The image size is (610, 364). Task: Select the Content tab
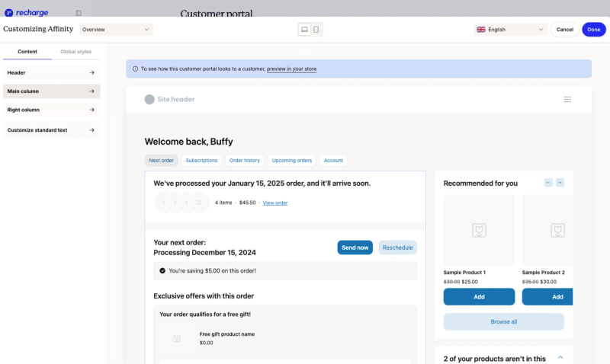pos(27,52)
